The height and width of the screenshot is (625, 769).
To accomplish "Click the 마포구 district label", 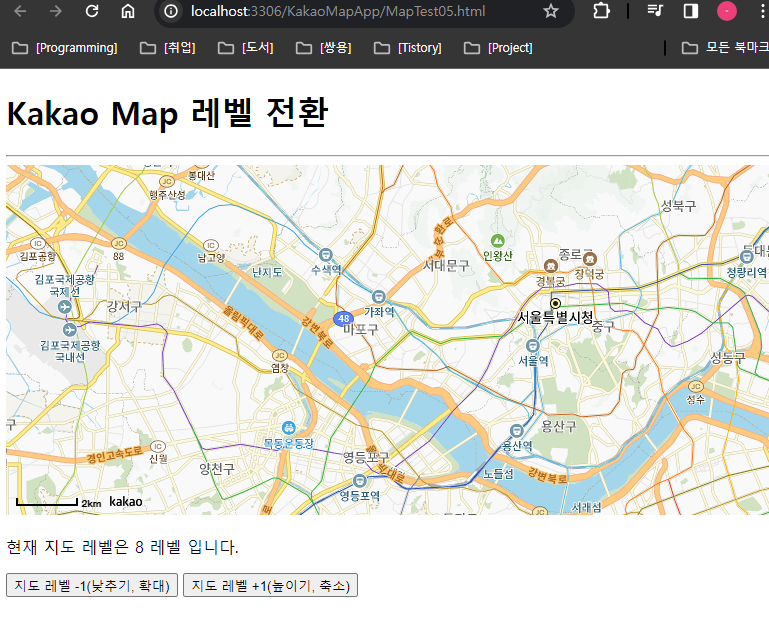I will pyautogui.click(x=360, y=330).
